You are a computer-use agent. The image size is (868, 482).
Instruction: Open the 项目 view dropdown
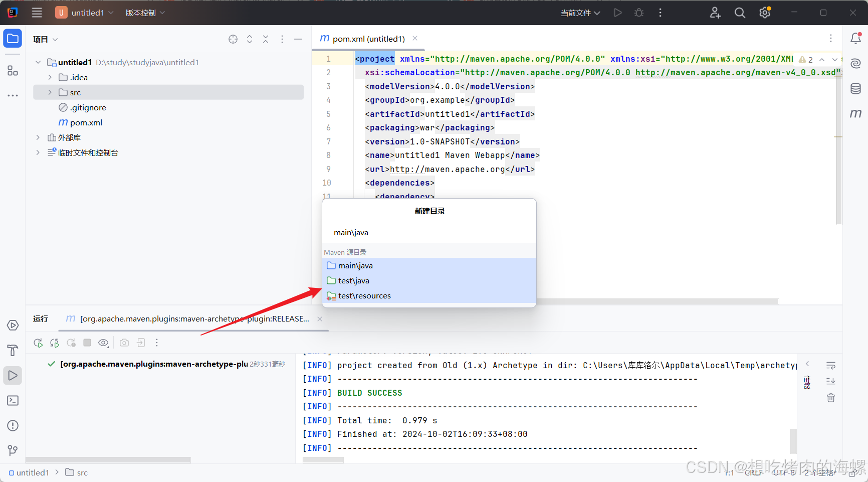[x=45, y=39]
